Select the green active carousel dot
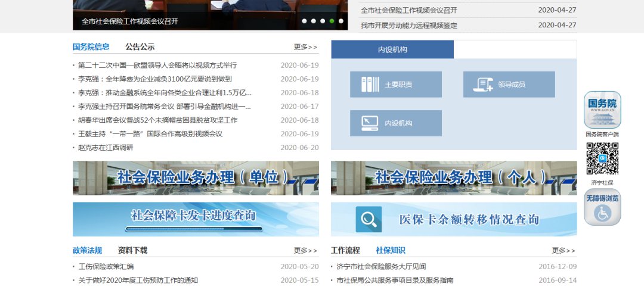 point(332,21)
